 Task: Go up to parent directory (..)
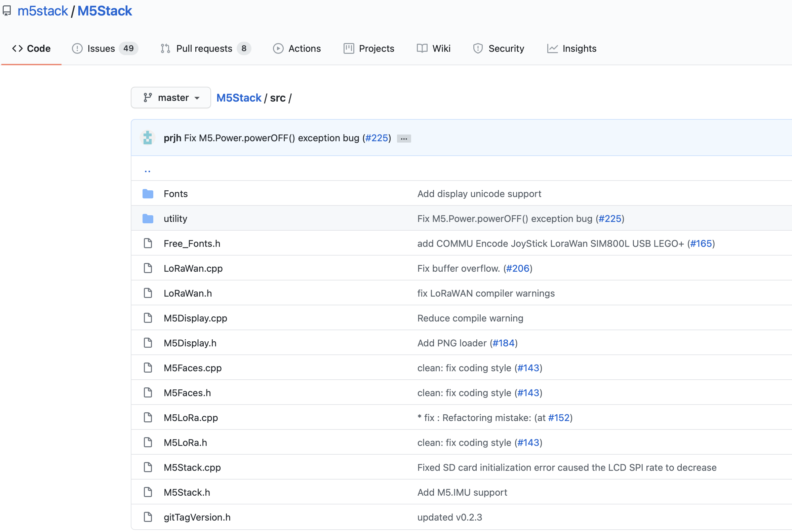[148, 170]
